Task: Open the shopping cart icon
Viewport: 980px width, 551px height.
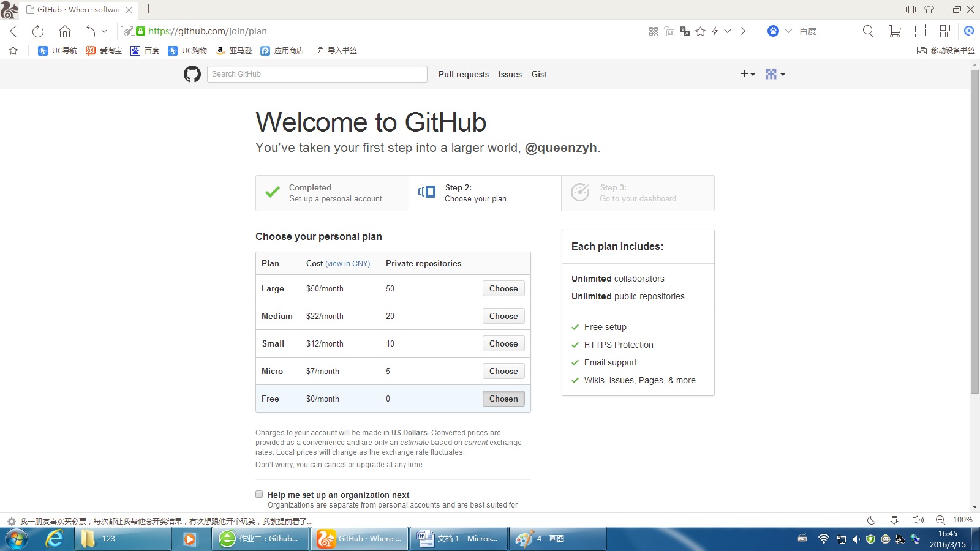Action: (895, 31)
